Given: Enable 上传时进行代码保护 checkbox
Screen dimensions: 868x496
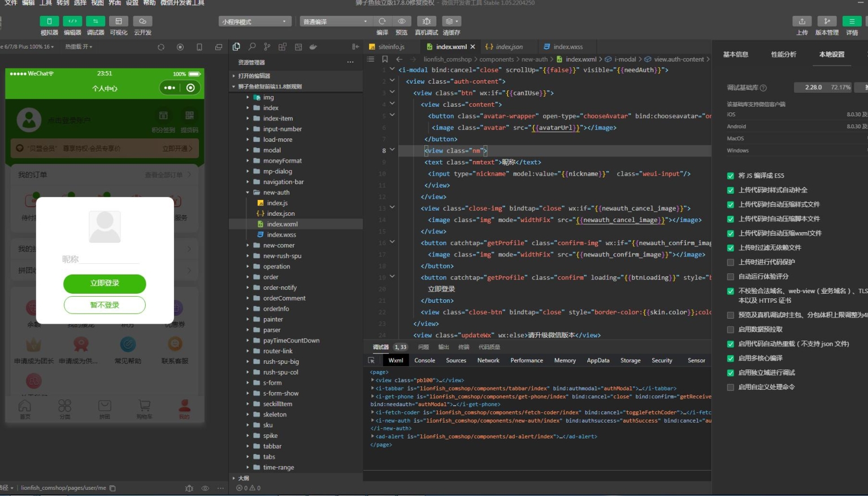Looking at the screenshot, I should (x=730, y=262).
